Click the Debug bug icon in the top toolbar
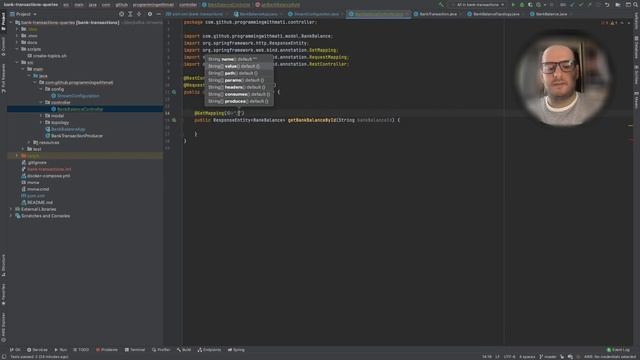The image size is (640, 360). pyautogui.click(x=522, y=4)
